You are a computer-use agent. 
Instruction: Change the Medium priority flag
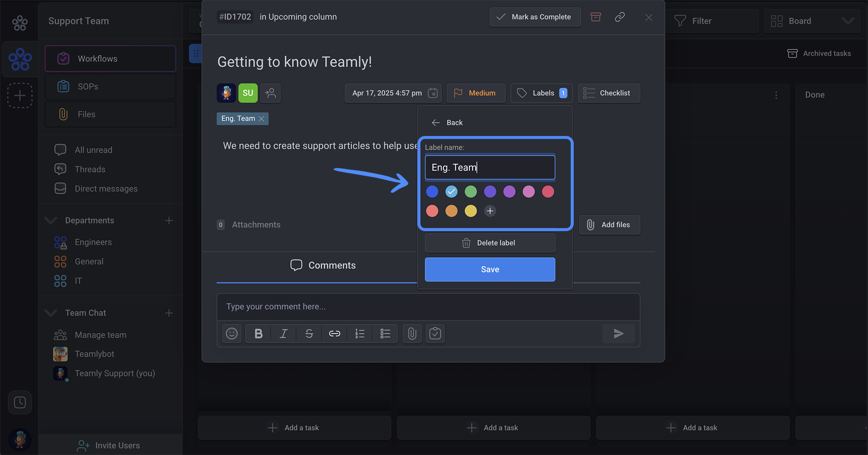click(476, 93)
